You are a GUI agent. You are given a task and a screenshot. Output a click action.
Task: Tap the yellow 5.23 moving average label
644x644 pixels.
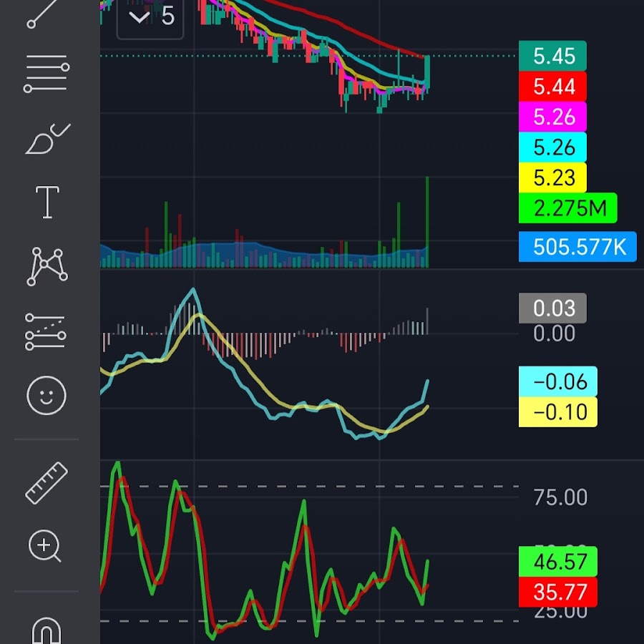[x=552, y=177]
